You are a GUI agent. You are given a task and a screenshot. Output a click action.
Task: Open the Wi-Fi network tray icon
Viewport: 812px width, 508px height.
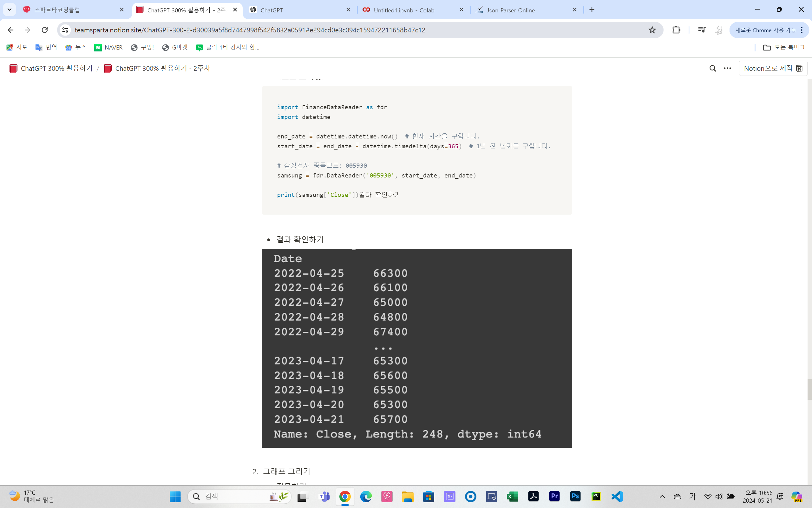(x=708, y=497)
